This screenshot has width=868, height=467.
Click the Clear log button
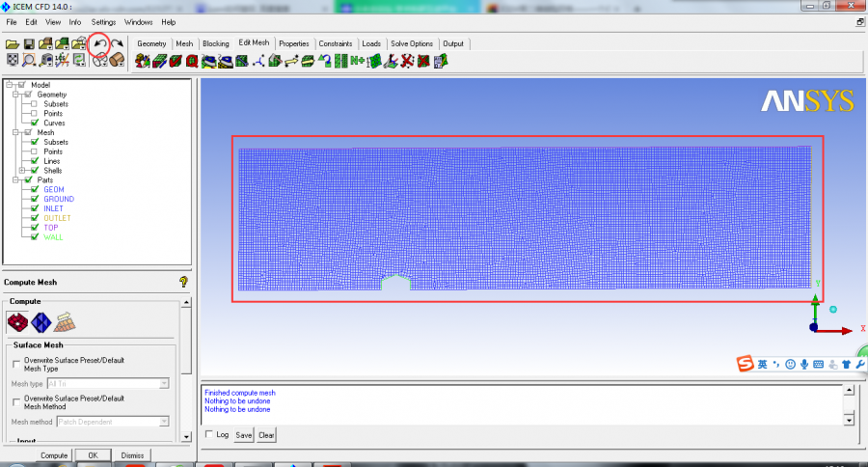tap(266, 435)
